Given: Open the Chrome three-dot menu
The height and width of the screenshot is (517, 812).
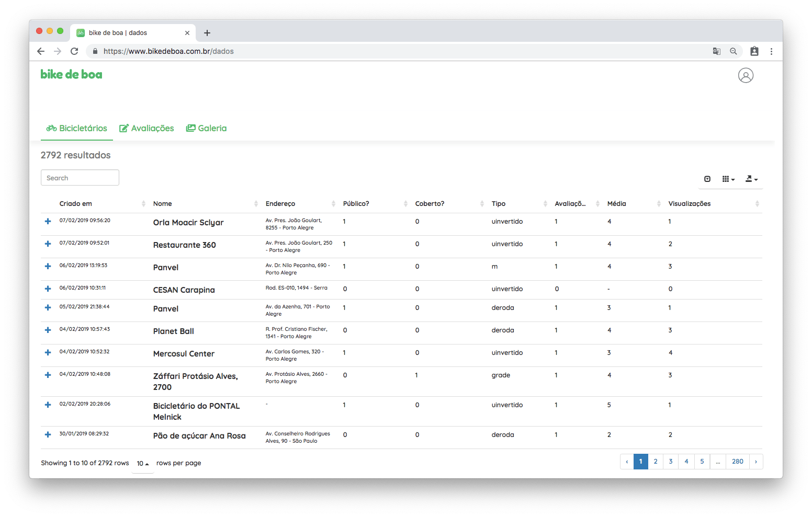Looking at the screenshot, I should tap(771, 51).
